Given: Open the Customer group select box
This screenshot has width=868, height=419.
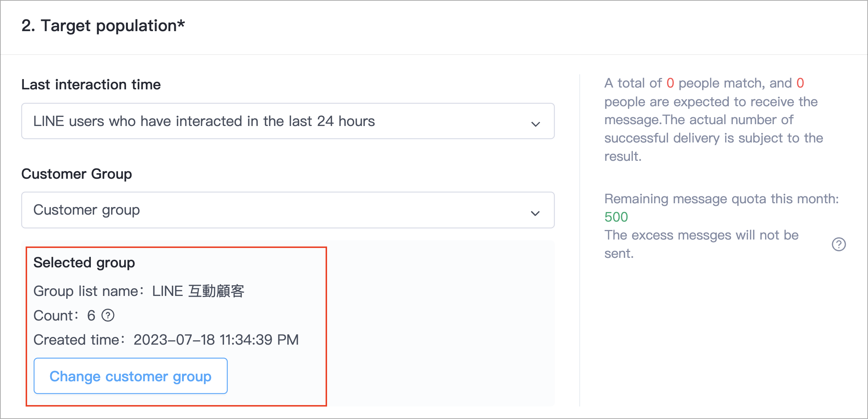Looking at the screenshot, I should (288, 210).
